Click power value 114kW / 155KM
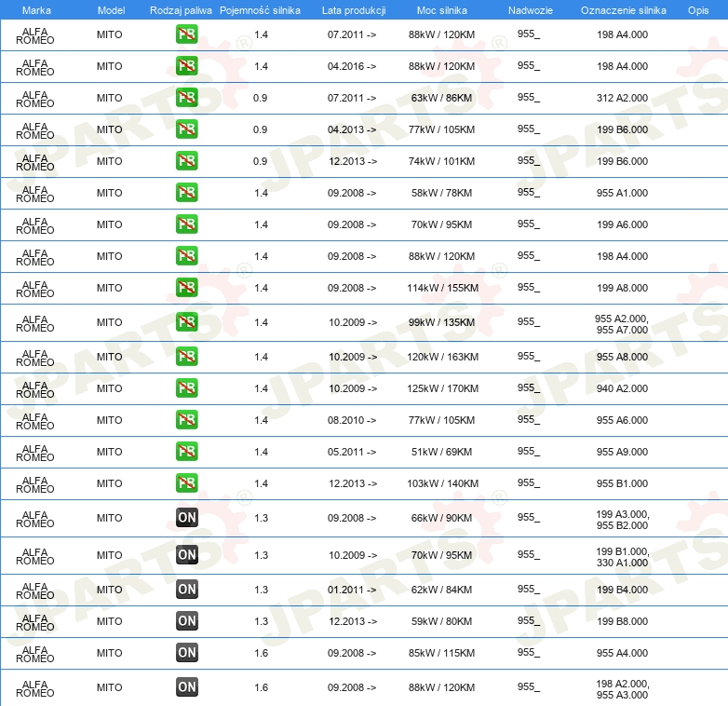This screenshot has width=728, height=706. click(442, 288)
